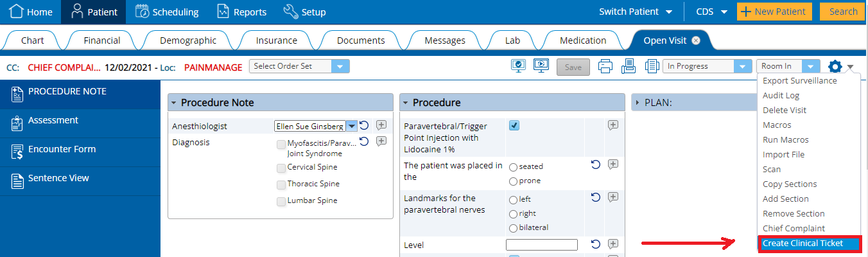Select the bilateral landmarks radio button
The width and height of the screenshot is (868, 257).
click(514, 228)
